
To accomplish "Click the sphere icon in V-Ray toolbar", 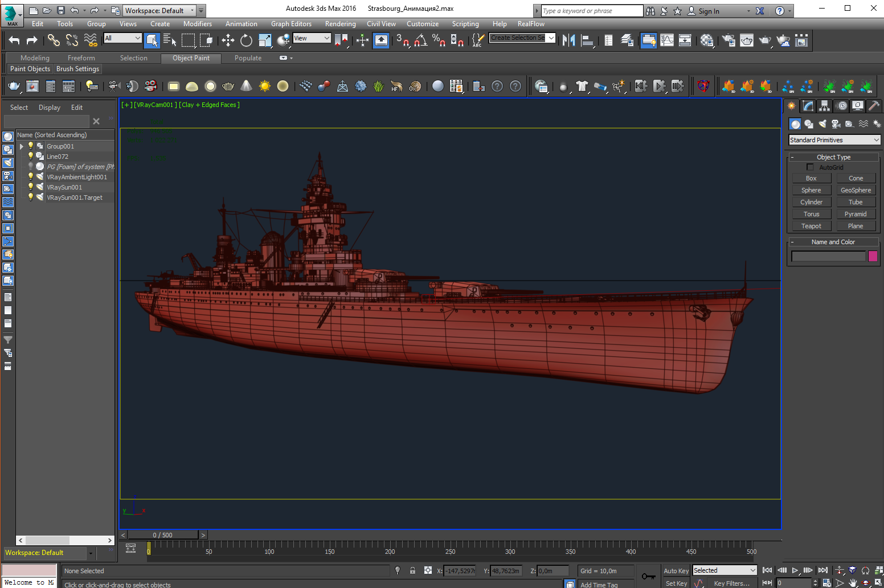I will click(438, 86).
